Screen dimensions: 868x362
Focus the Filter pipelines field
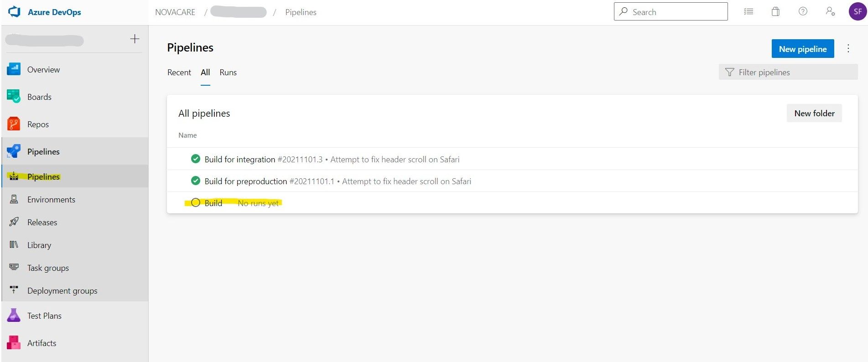pos(788,72)
